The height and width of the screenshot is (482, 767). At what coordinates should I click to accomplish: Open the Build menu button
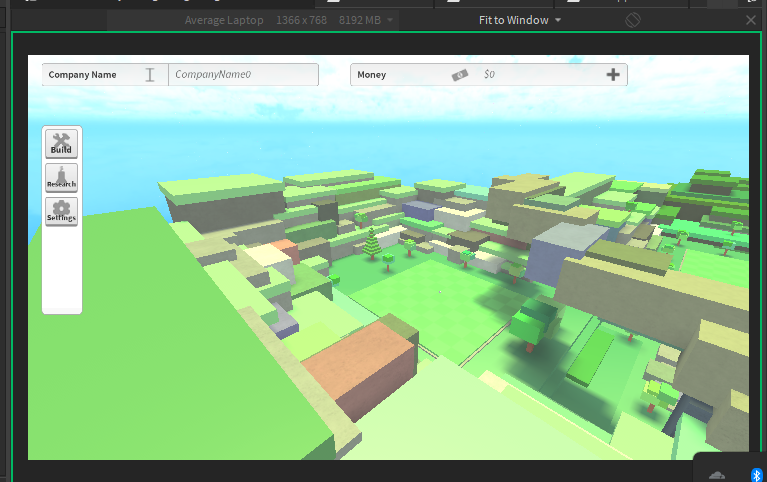[61, 143]
